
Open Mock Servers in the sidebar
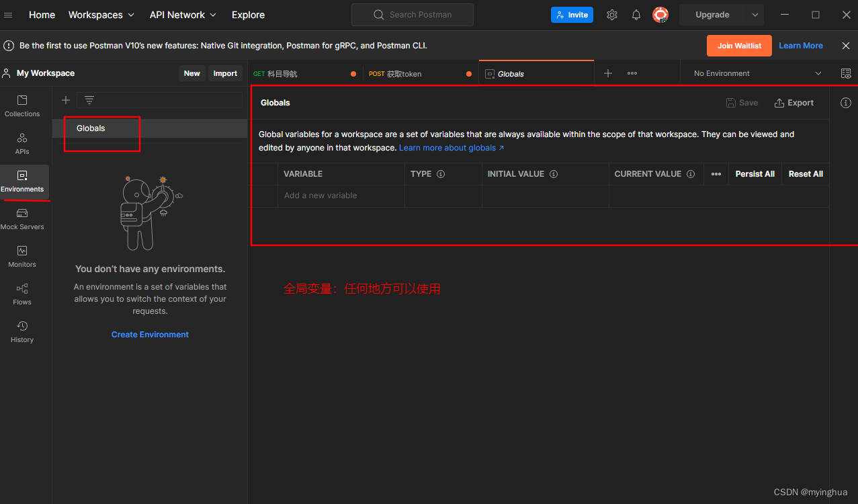[22, 219]
